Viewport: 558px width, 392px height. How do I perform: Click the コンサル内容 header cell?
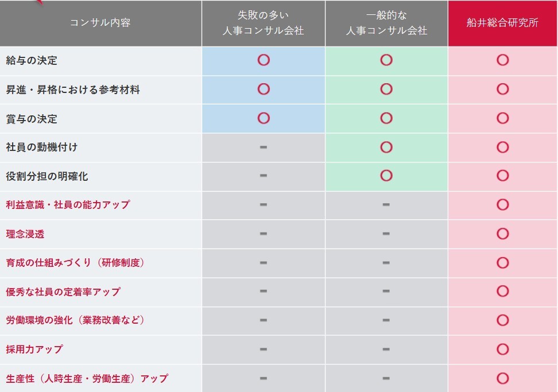point(100,23)
